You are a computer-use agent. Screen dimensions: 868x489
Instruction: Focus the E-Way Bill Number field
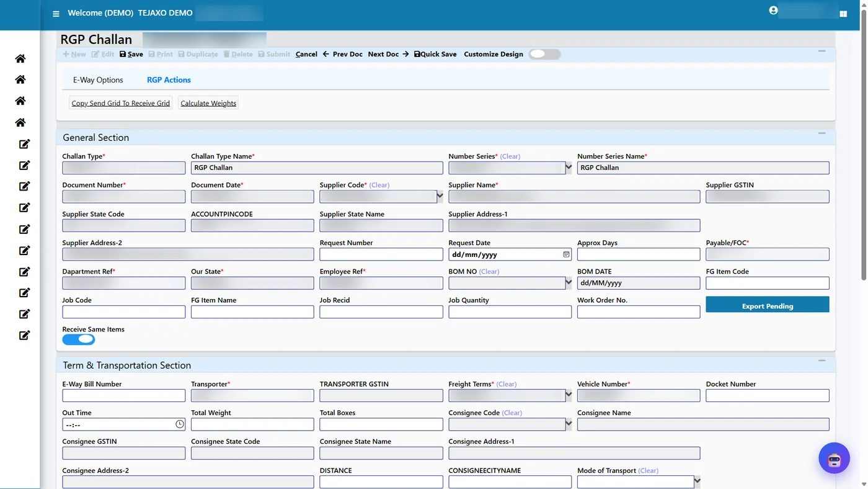(x=124, y=395)
